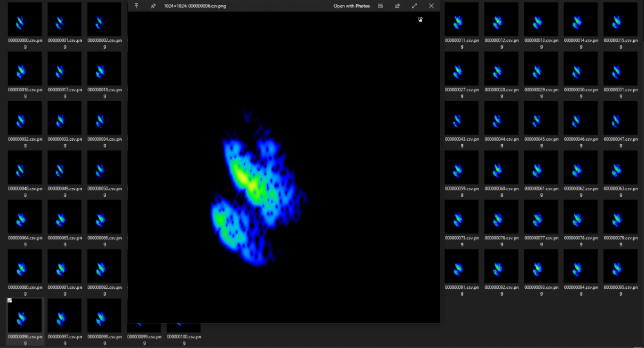
Task: Click Open with Photos
Action: (351, 6)
